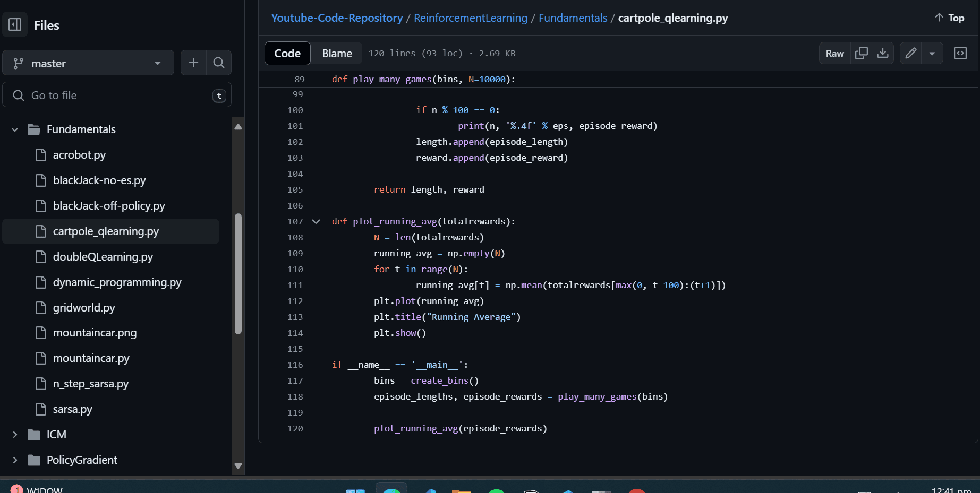Click file tree scrollbar down arrow
This screenshot has width=980, height=493.
click(x=238, y=466)
